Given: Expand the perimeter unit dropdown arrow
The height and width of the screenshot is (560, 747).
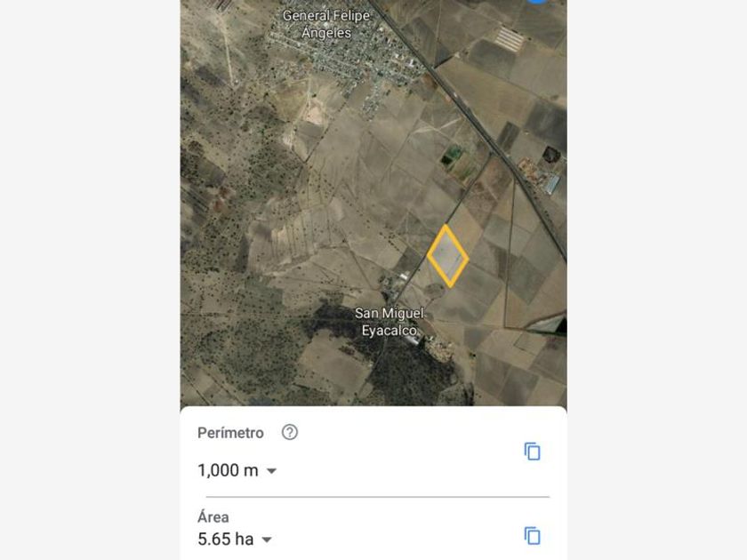Looking at the screenshot, I should click(272, 471).
